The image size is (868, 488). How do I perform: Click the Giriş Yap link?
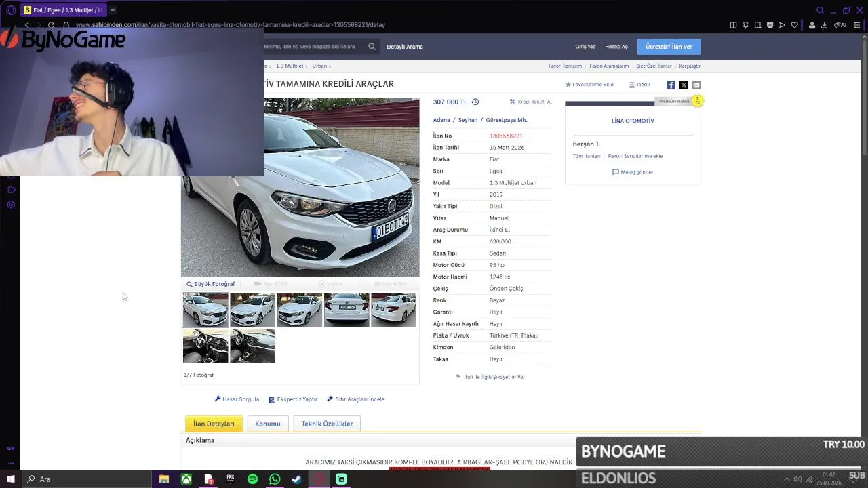(585, 47)
